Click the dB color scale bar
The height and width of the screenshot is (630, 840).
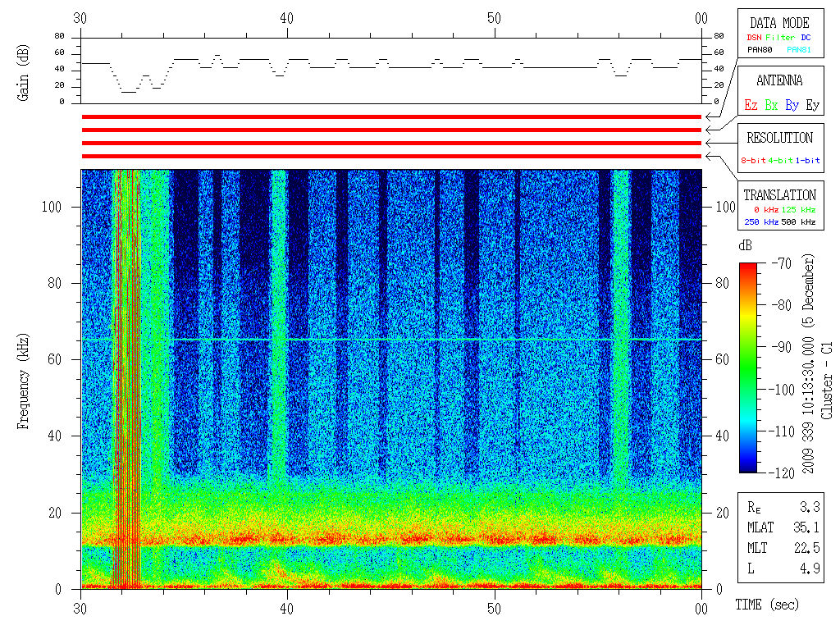[x=748, y=367]
